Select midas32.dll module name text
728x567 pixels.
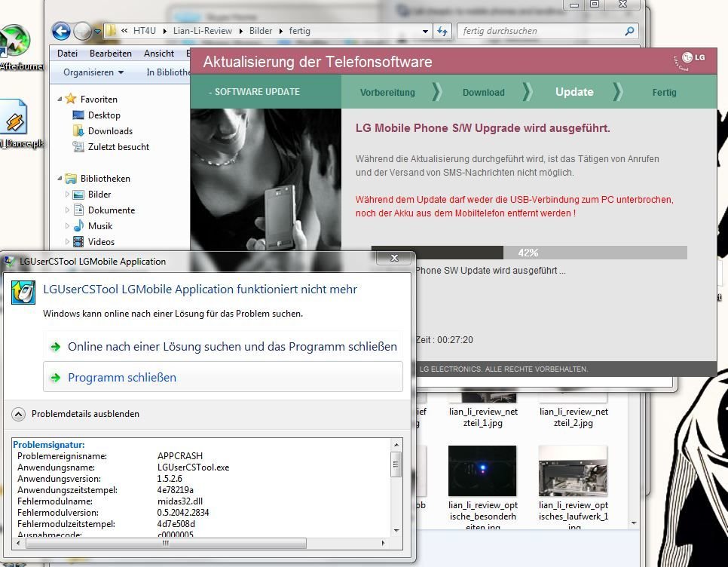coord(180,501)
